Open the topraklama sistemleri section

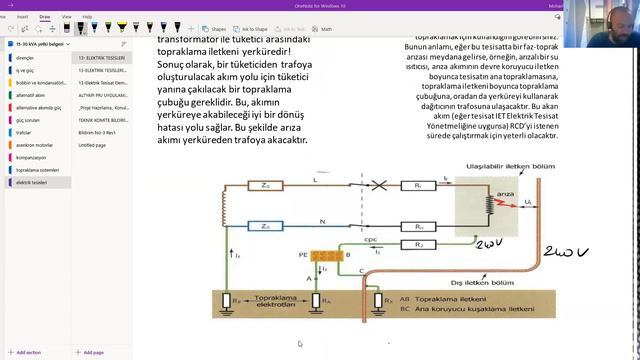(39, 170)
